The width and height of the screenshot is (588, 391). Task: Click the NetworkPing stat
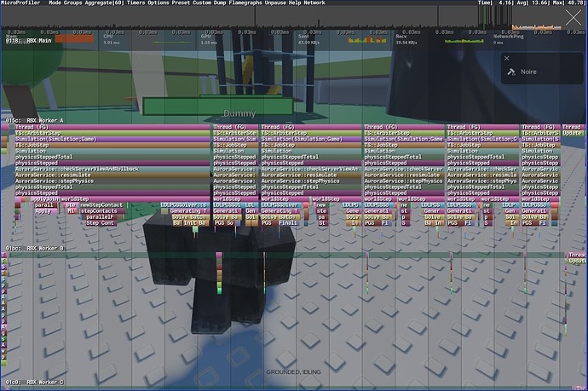pyautogui.click(x=508, y=39)
